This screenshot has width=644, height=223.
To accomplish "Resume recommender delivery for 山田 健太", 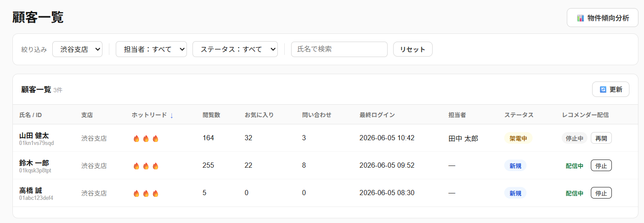I will pyautogui.click(x=601, y=138).
